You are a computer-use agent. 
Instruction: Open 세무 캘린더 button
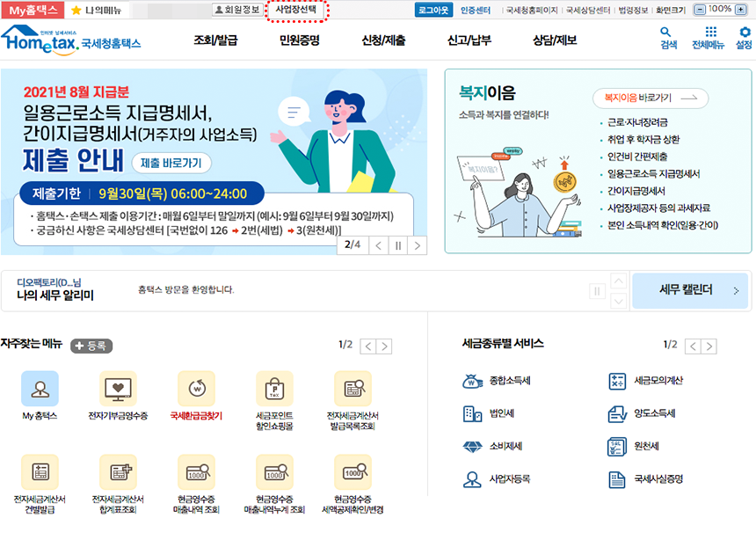tap(690, 290)
